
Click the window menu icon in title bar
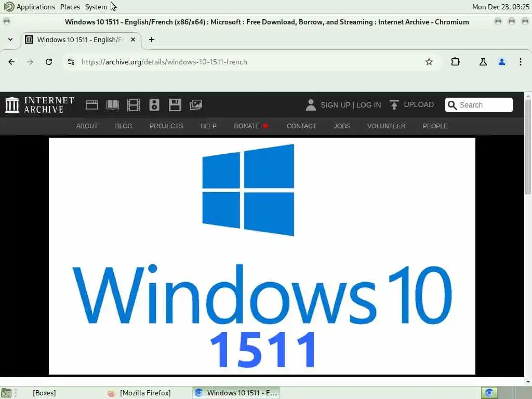(6, 22)
